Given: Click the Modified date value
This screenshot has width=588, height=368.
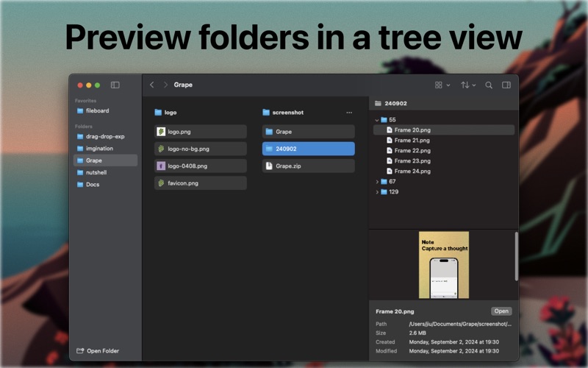Looking at the screenshot, I should click(453, 351).
